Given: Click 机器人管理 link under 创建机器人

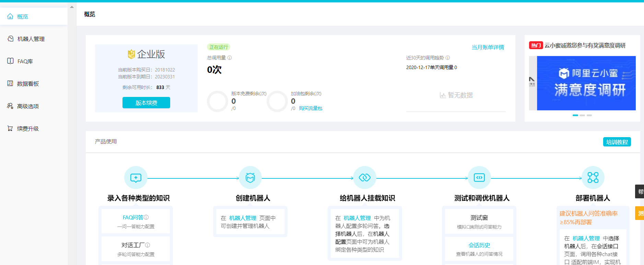Looking at the screenshot, I should (243, 218).
